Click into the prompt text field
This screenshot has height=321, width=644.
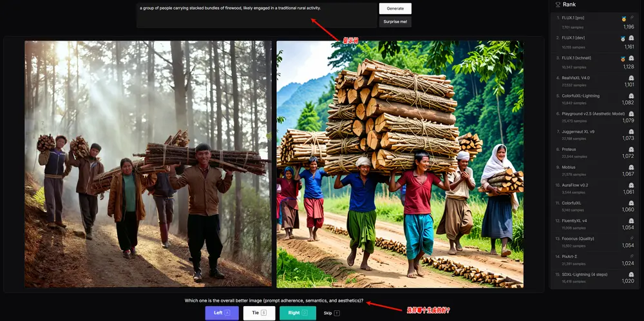coord(256,15)
